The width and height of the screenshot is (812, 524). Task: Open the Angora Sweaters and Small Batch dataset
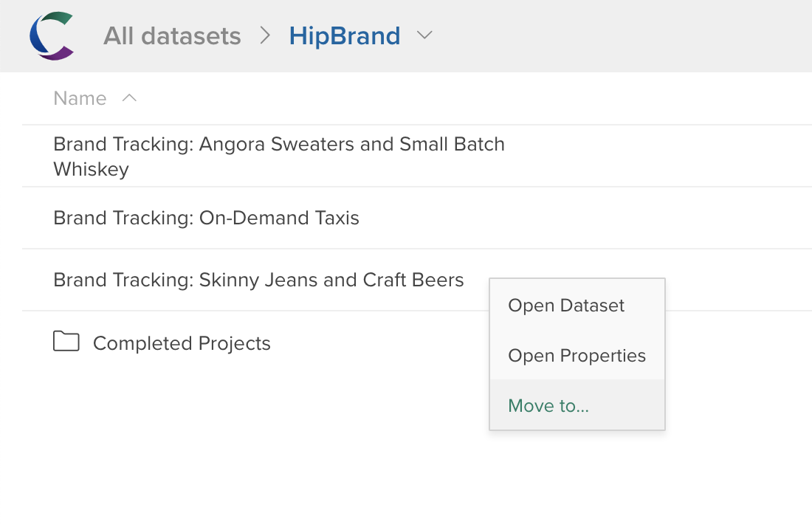(278, 145)
